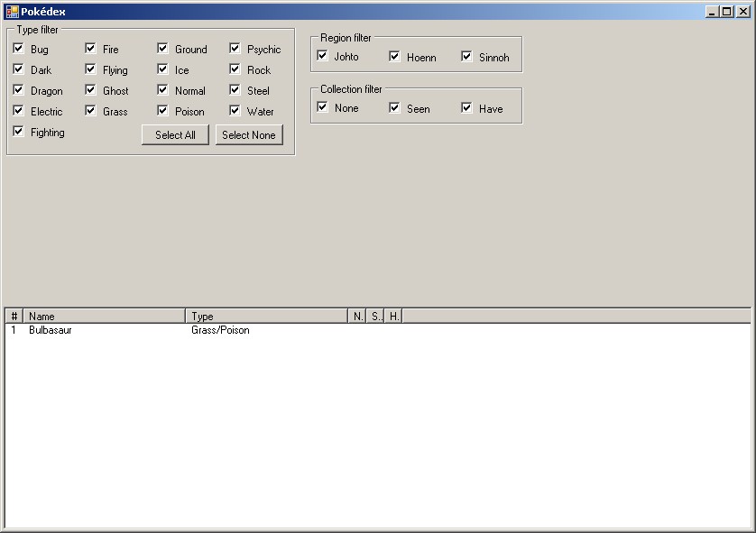Screen dimensions: 756x533
Task: Click the Select All button
Action: point(175,135)
